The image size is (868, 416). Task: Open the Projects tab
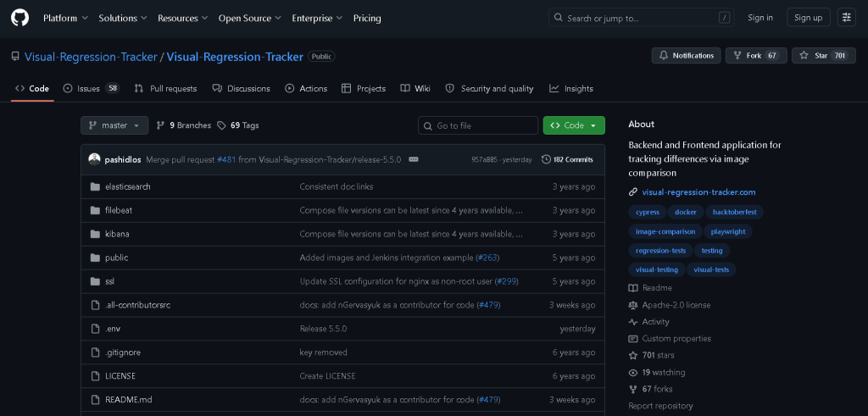tap(364, 88)
